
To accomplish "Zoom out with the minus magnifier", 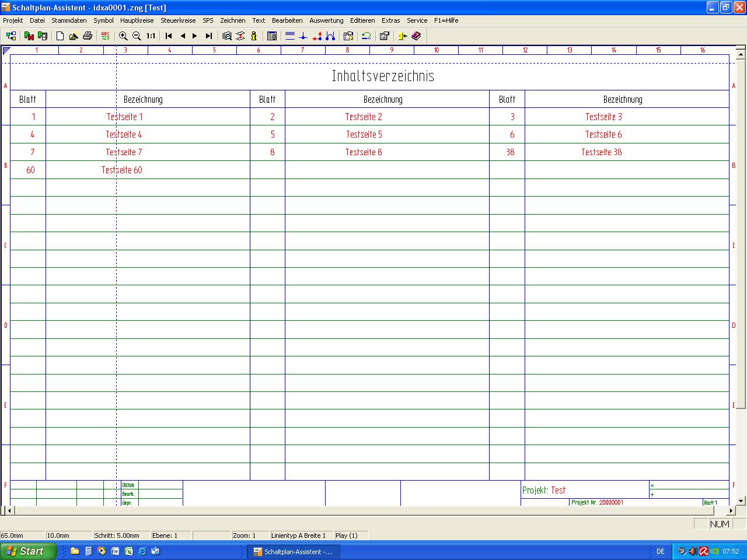I will (x=137, y=36).
